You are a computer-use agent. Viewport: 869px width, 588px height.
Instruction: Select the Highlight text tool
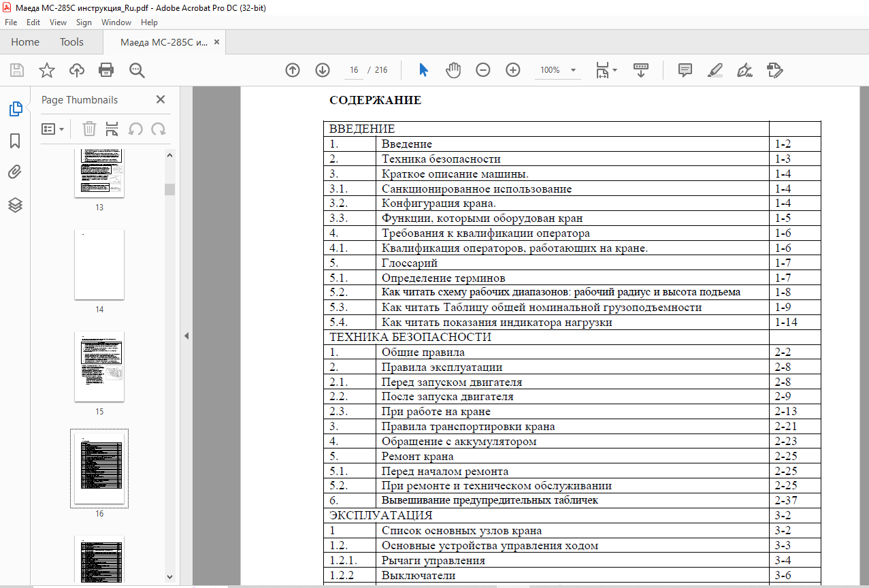click(x=715, y=70)
